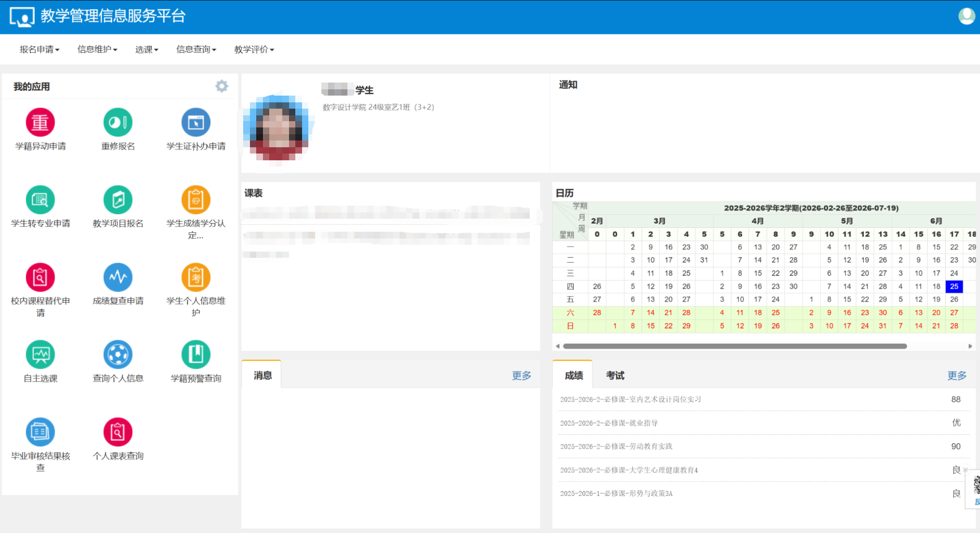Expand the 报名申请 dropdown menu
Screen dimensions: 980x533
[39, 49]
